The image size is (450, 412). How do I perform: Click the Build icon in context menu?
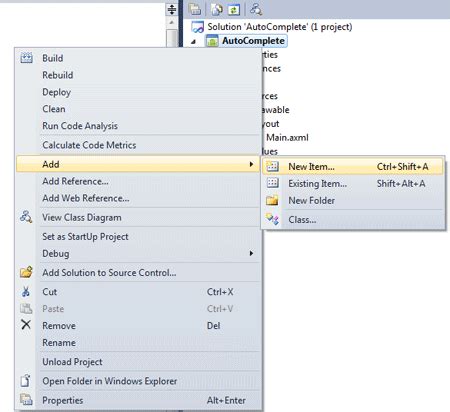point(26,58)
